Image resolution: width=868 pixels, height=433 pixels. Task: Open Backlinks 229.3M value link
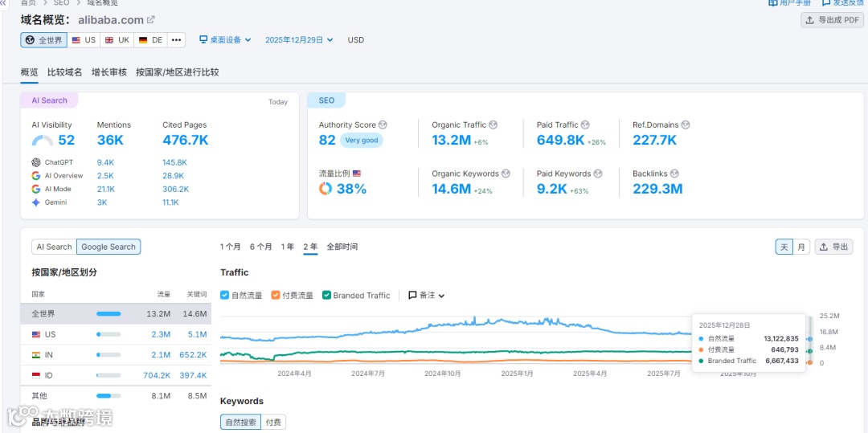(657, 189)
